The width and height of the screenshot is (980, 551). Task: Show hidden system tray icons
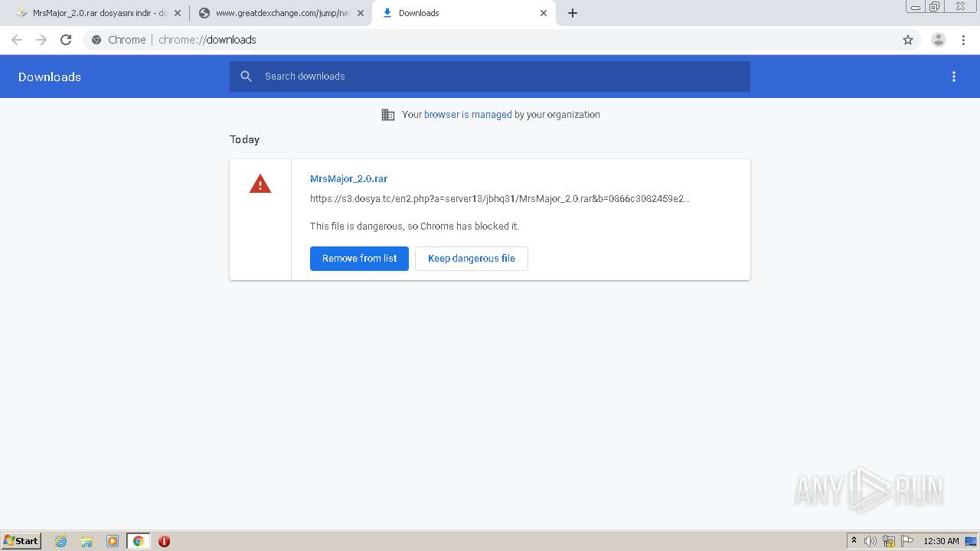point(854,541)
